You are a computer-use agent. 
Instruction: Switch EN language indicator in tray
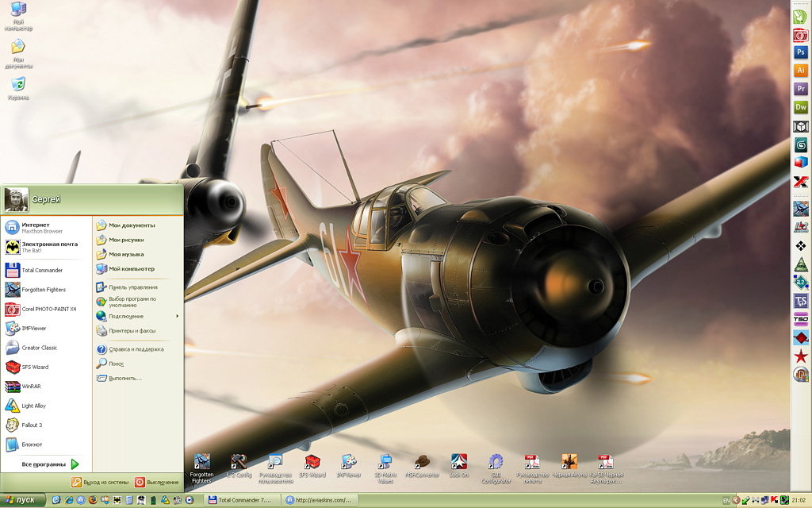tap(726, 501)
